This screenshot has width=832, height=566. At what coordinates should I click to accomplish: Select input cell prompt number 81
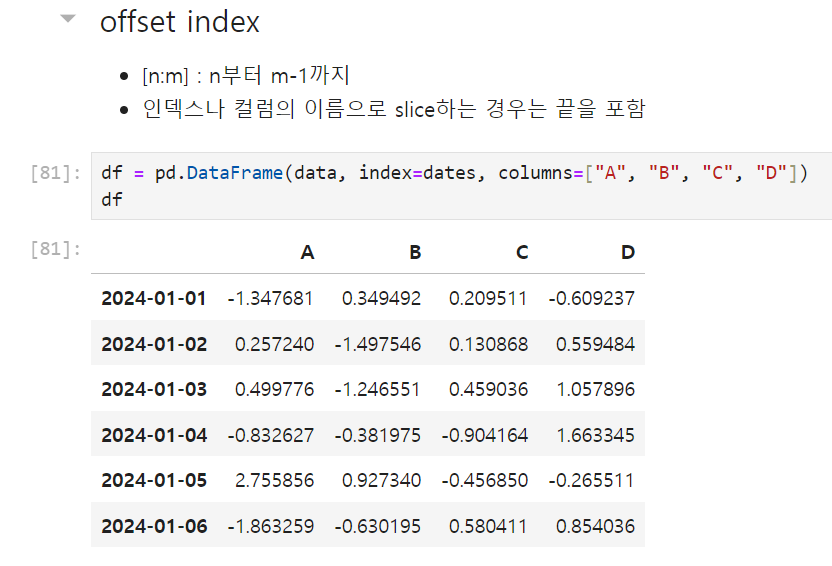pyautogui.click(x=56, y=173)
